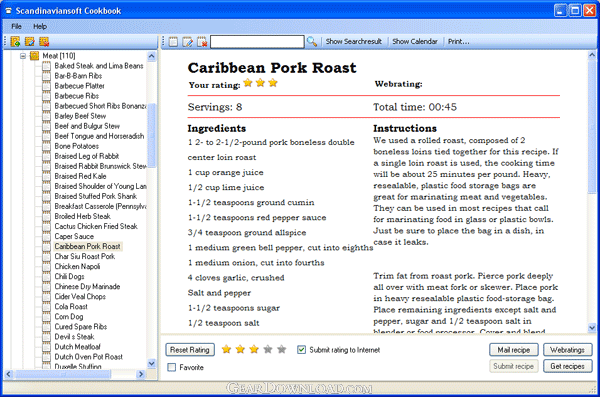Click the Submit recipe button
600x397 pixels.
point(514,366)
